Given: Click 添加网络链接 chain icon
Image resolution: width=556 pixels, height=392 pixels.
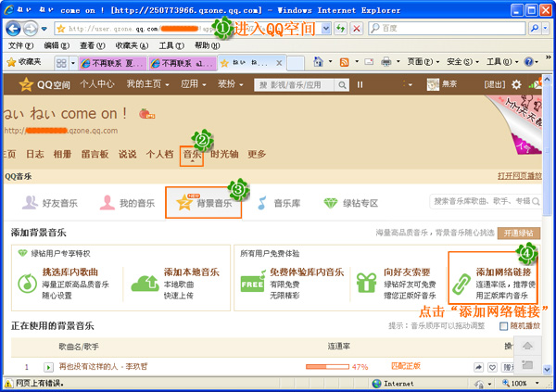Looking at the screenshot, I should [x=461, y=284].
